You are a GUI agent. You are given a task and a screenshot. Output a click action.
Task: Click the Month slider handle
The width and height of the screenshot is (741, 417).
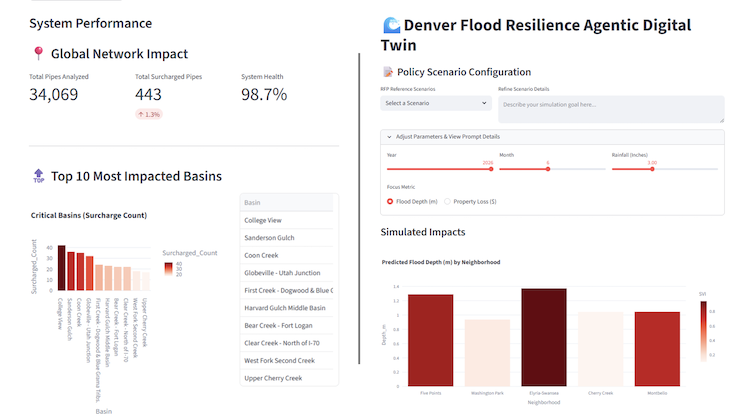tap(548, 169)
